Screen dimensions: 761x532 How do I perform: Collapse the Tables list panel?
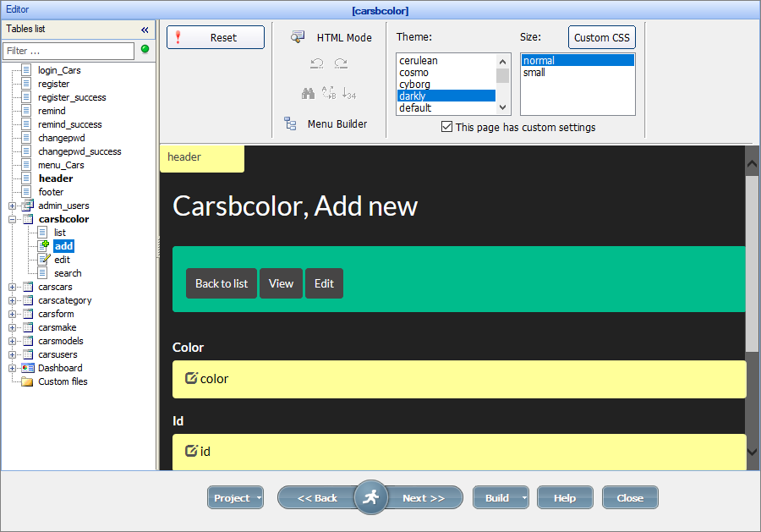tap(145, 28)
